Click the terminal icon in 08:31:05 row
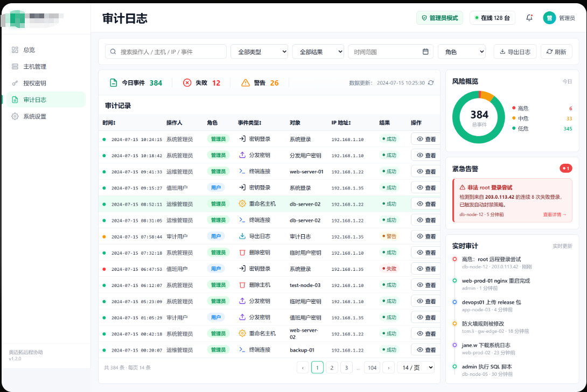The width and height of the screenshot is (587, 392). pyautogui.click(x=242, y=220)
